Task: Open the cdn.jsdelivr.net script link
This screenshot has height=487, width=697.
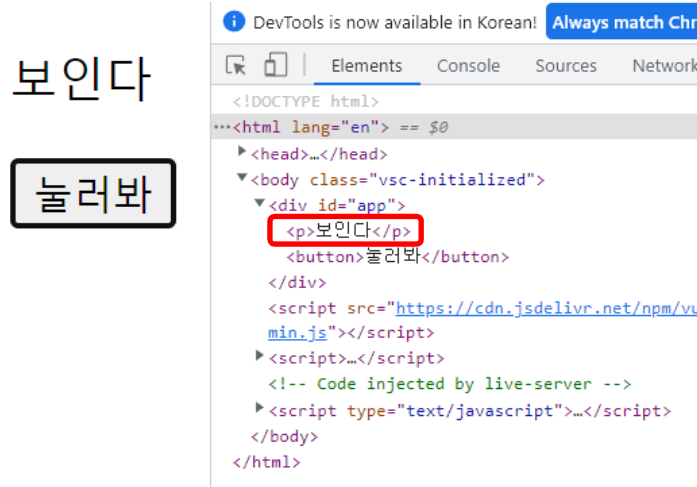Action: coord(546,308)
